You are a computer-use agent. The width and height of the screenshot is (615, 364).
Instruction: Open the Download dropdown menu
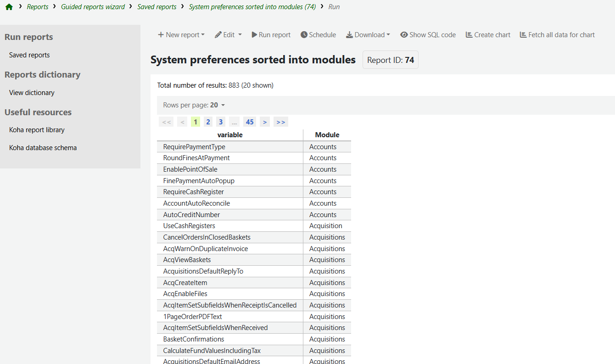click(x=368, y=35)
